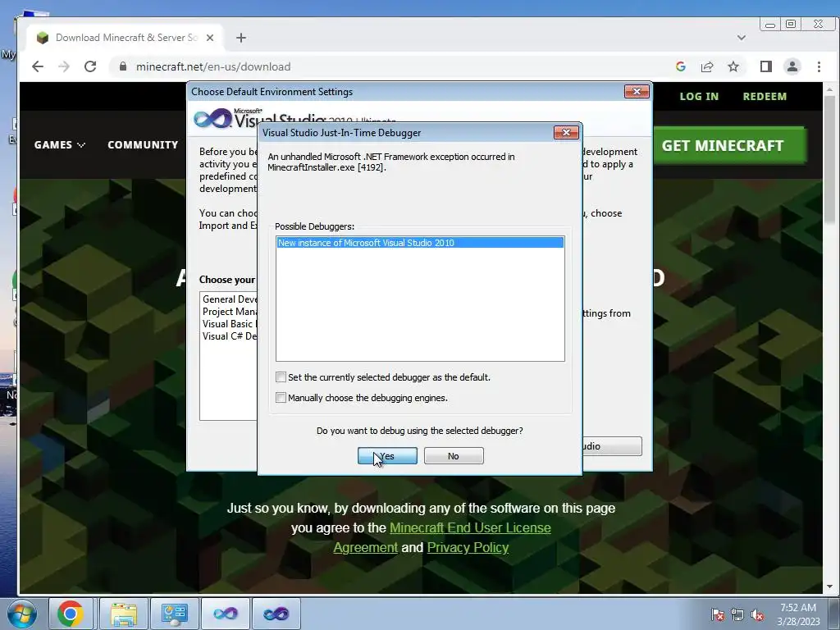
Task: Click the taskbar clock showing 7:52 AM
Action: (x=798, y=614)
